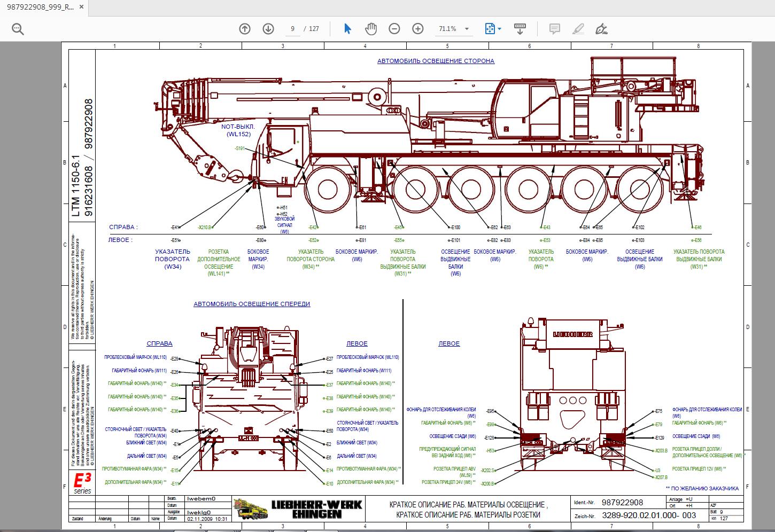Click drawing number 3289-920.02.01.000- 003

649,516
